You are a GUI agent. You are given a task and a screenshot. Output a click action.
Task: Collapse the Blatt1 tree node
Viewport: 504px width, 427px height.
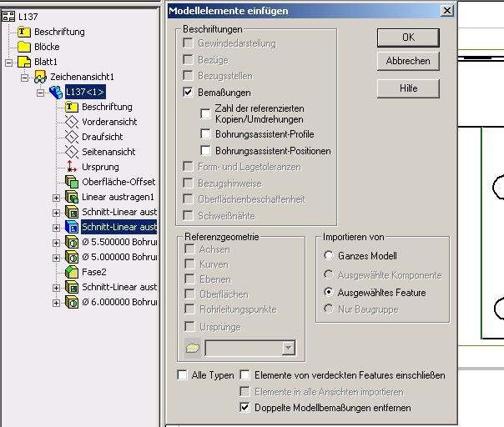[8, 63]
